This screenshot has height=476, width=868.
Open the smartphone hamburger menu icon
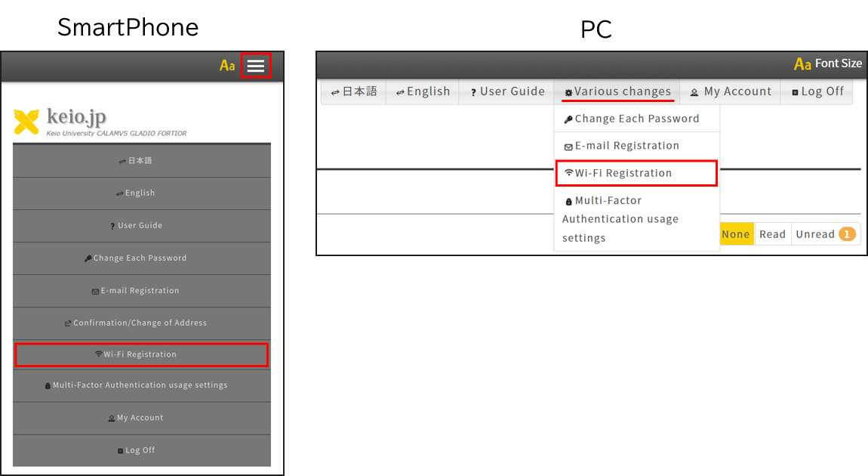255,66
